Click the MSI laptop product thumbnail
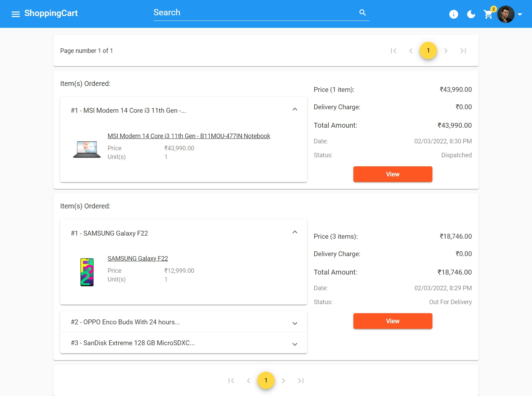 click(87, 150)
